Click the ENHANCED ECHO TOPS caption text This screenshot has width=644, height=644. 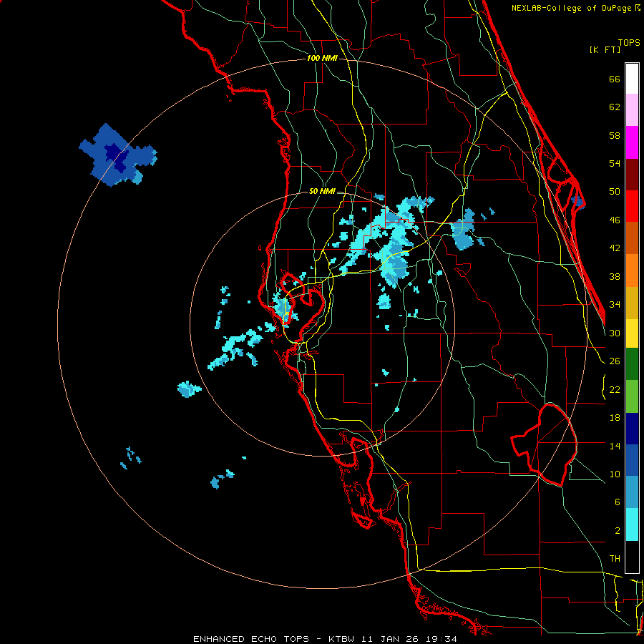[x=251, y=639]
